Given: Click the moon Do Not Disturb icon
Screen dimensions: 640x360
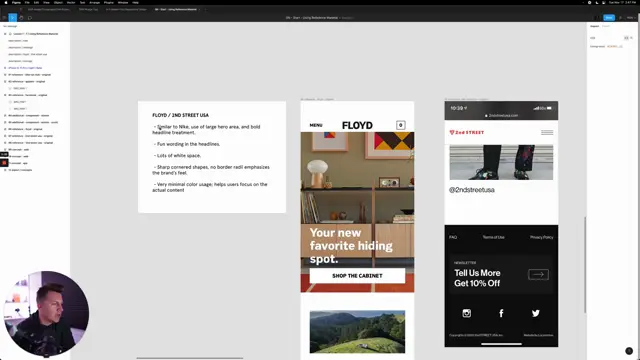Looking at the screenshot, I should [597, 2].
